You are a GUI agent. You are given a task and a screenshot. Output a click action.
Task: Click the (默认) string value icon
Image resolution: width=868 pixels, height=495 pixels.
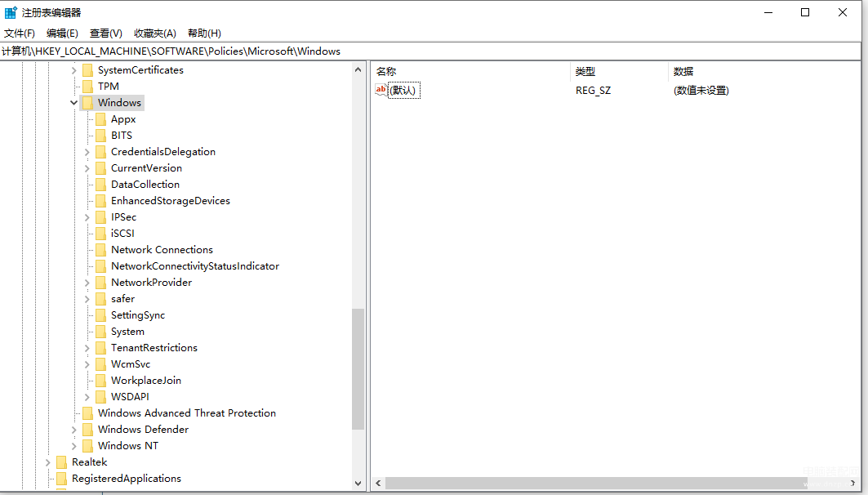point(381,90)
